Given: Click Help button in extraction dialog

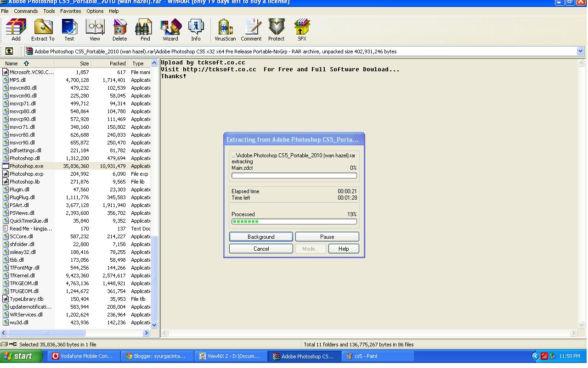Looking at the screenshot, I should [x=344, y=248].
